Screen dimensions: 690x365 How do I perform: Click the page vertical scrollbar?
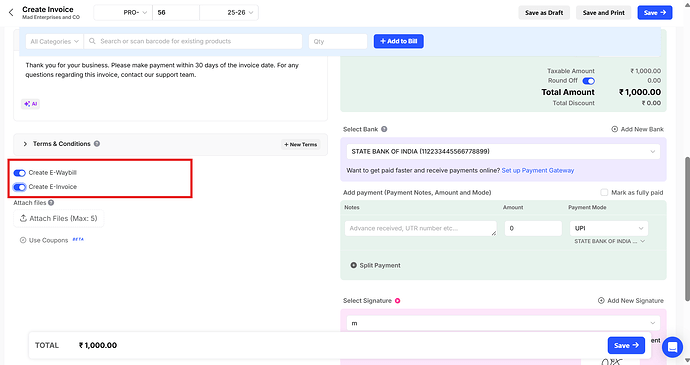tap(687, 229)
